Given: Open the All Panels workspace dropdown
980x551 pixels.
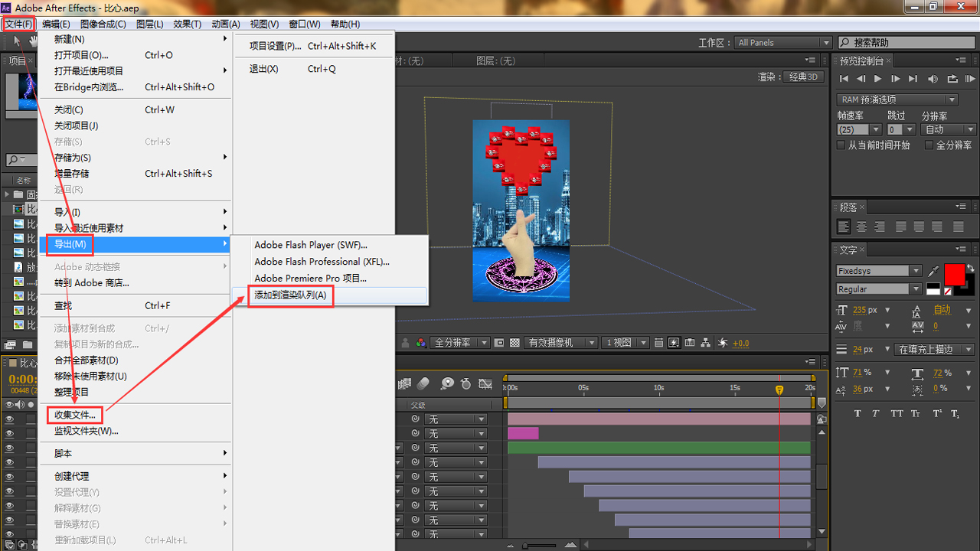Looking at the screenshot, I should tap(783, 43).
